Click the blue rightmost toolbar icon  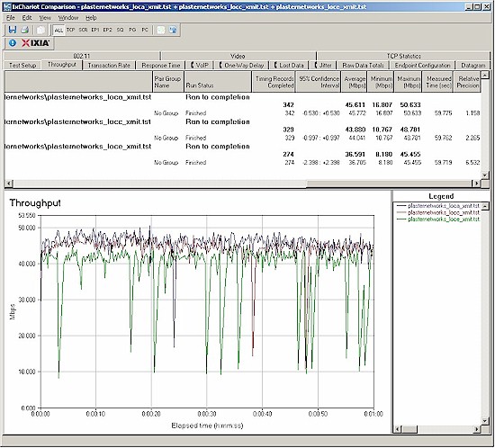pyautogui.click(x=173, y=30)
